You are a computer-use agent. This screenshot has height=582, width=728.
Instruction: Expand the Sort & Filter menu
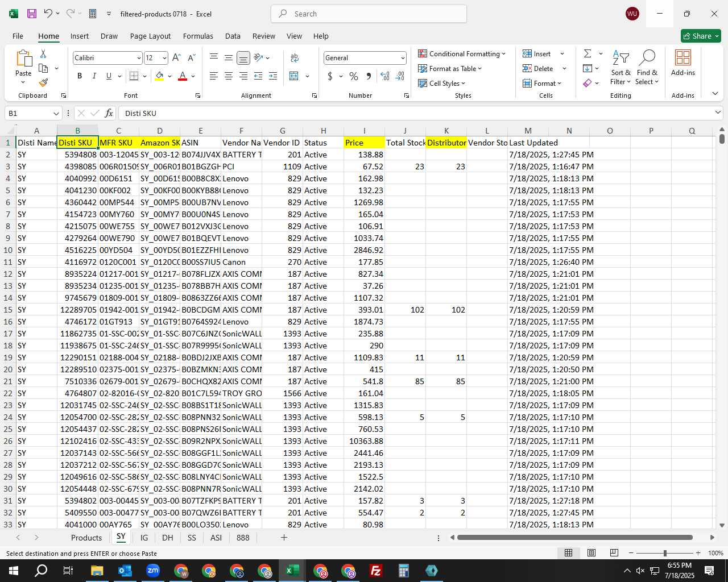click(x=621, y=67)
